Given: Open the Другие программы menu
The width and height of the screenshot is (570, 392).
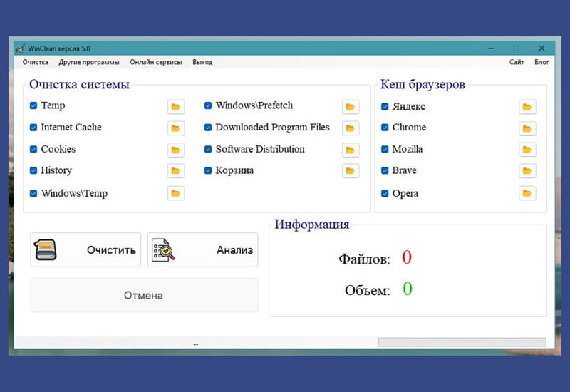Looking at the screenshot, I should click(89, 62).
